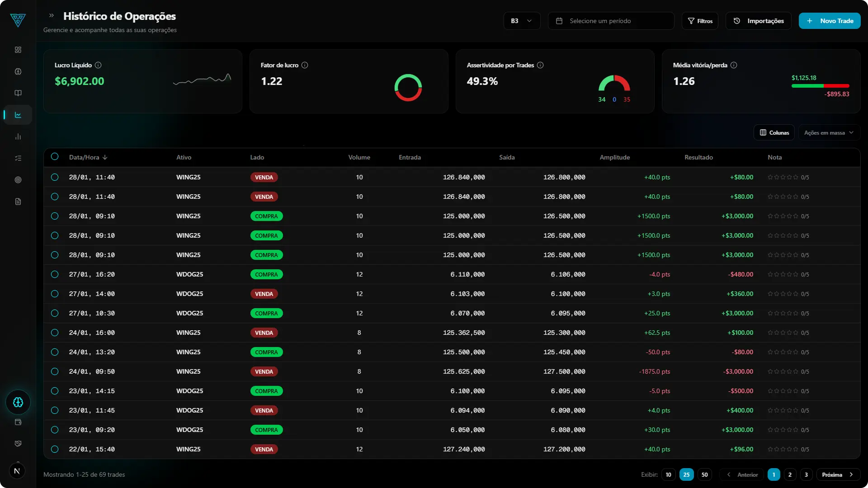
Task: Select the brain AI icon at sidebar top
Action: coord(18,71)
